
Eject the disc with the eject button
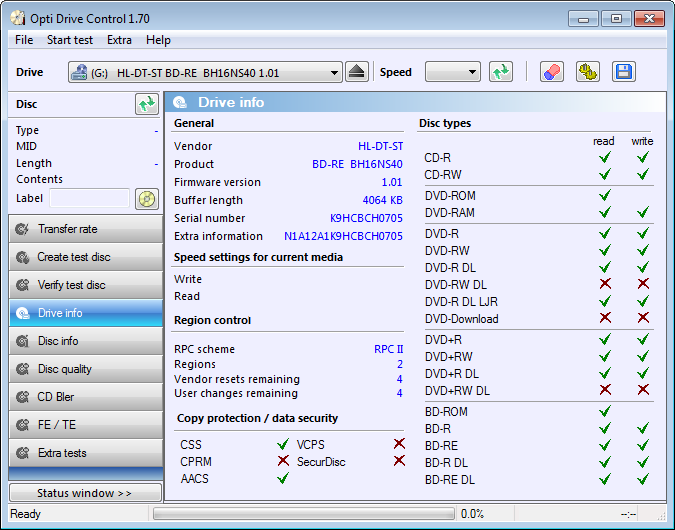point(356,72)
